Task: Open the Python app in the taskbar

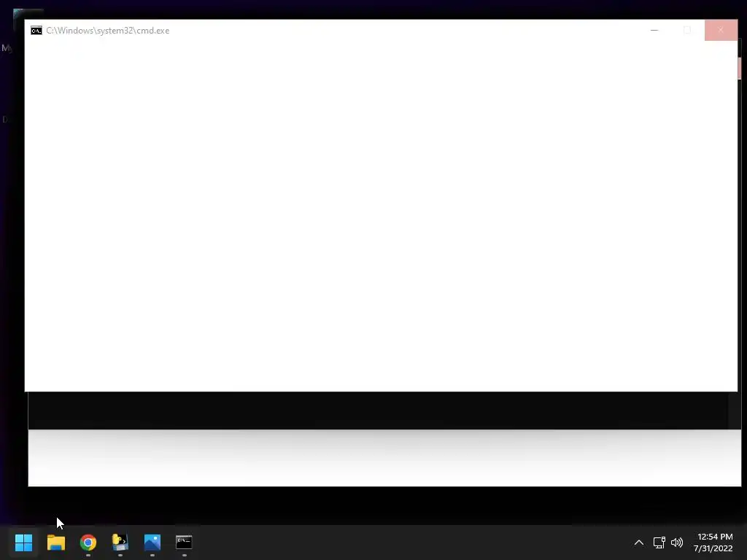Action: (120, 542)
